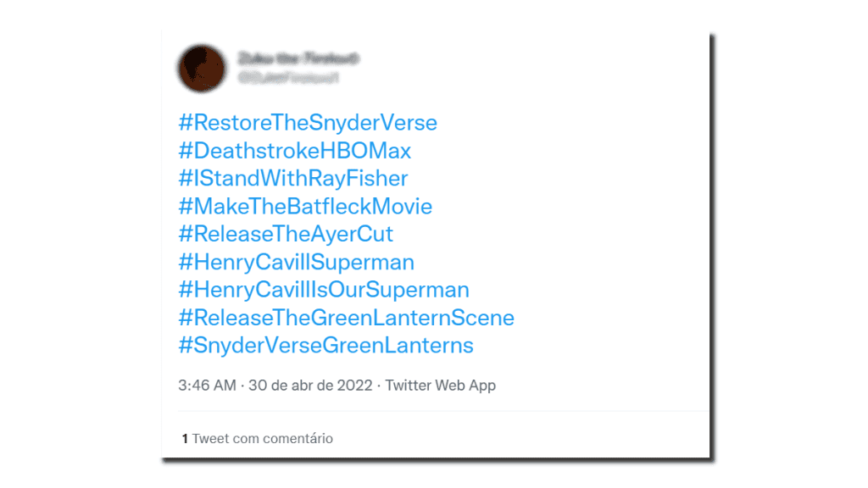Open the #ReleaseTheGreenLanternScene hashtag
This screenshot has height=488, width=868.
tap(345, 318)
